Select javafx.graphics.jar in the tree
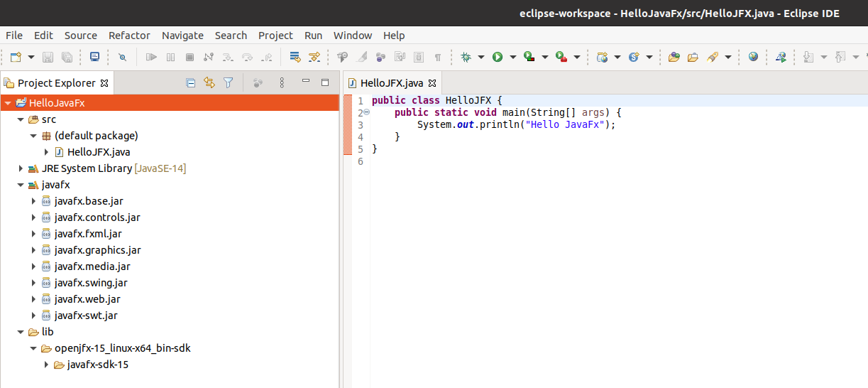 click(98, 250)
